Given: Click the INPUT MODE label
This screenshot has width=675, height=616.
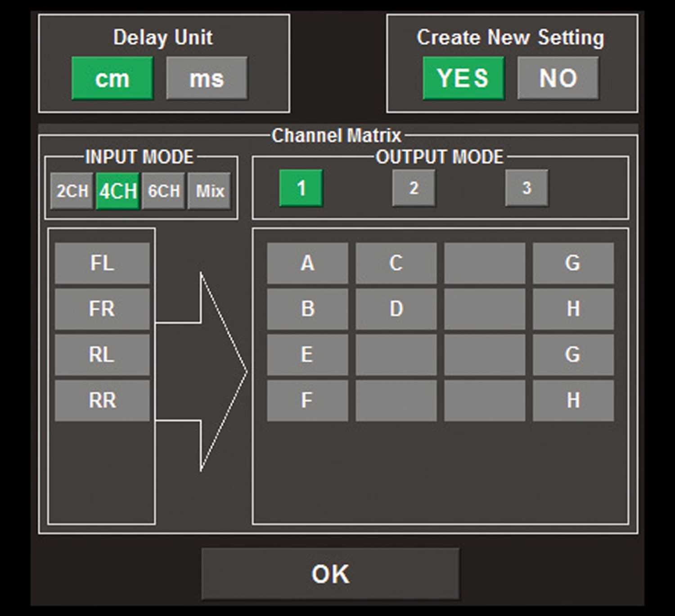Looking at the screenshot, I should [139, 157].
